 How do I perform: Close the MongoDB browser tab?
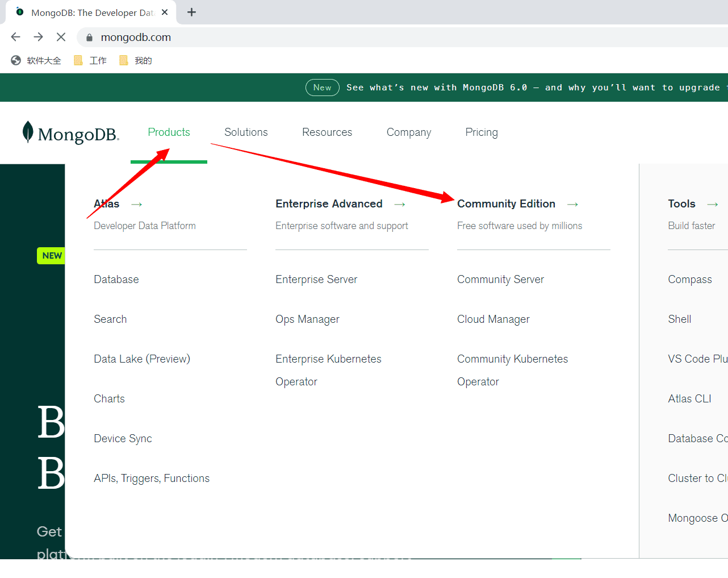tap(165, 12)
